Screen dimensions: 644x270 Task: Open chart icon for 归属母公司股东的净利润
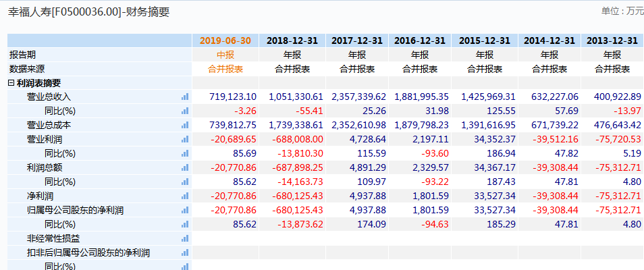pos(184,210)
